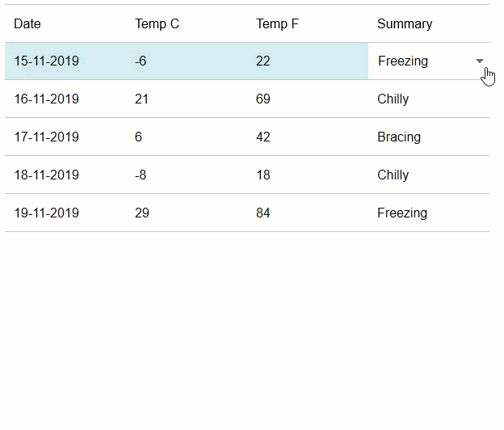Select the 19-11-2019 date cell
Image resolution: width=504 pixels, height=430 pixels.
point(46,213)
